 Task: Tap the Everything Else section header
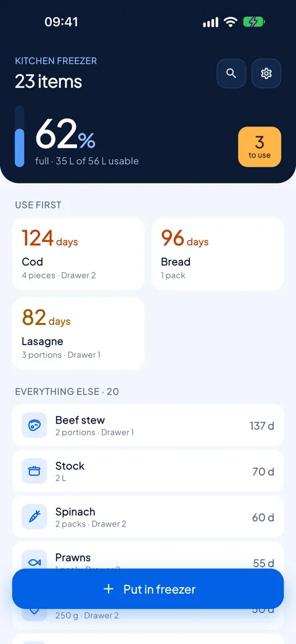click(67, 391)
